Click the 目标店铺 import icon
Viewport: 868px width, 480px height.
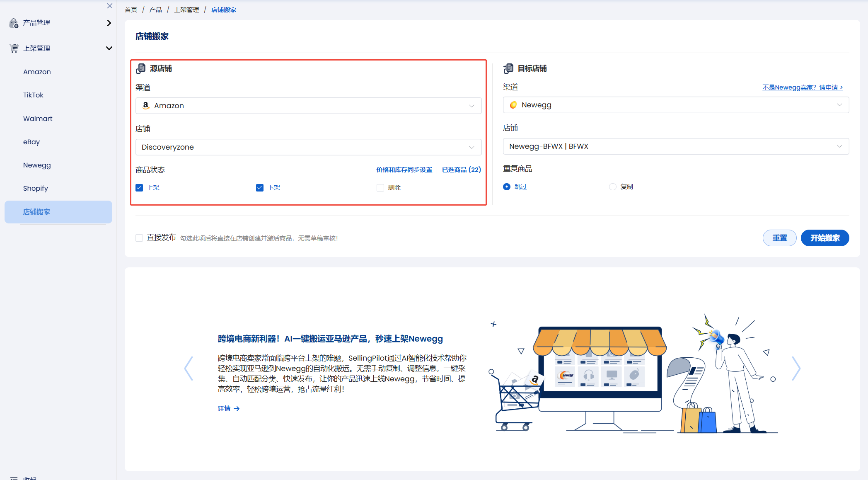[508, 68]
